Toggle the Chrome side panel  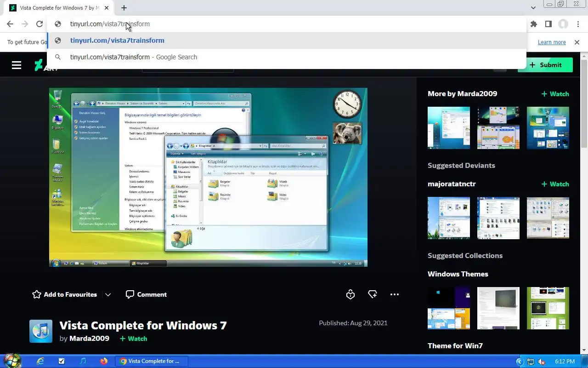[x=548, y=24]
